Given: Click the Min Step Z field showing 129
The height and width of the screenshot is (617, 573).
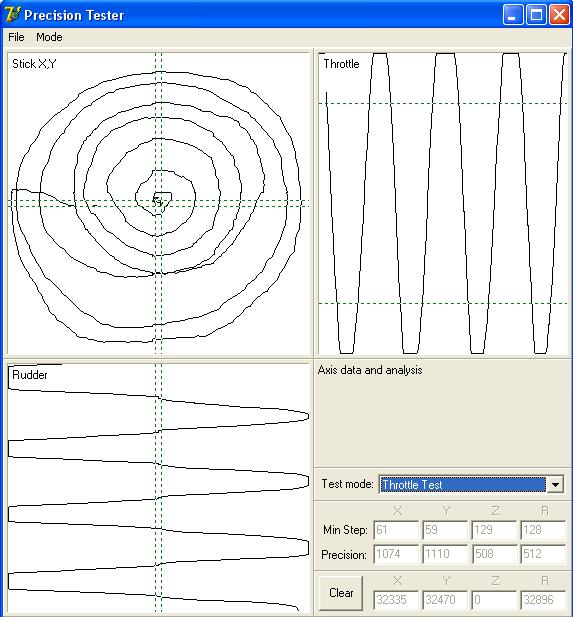Looking at the screenshot, I should tap(494, 530).
